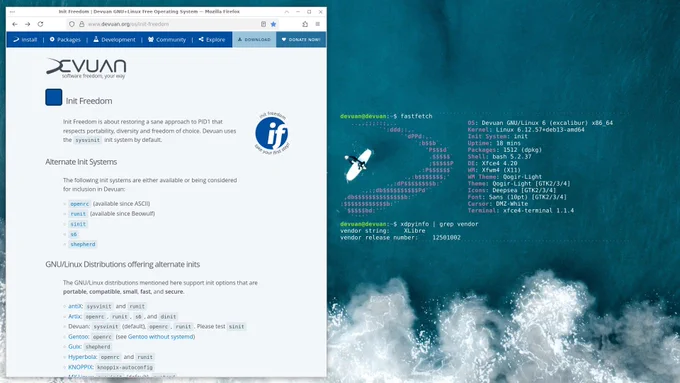
Task: Click terminal 'Packages: 1512 (dpkg)' line
Action: pos(505,150)
